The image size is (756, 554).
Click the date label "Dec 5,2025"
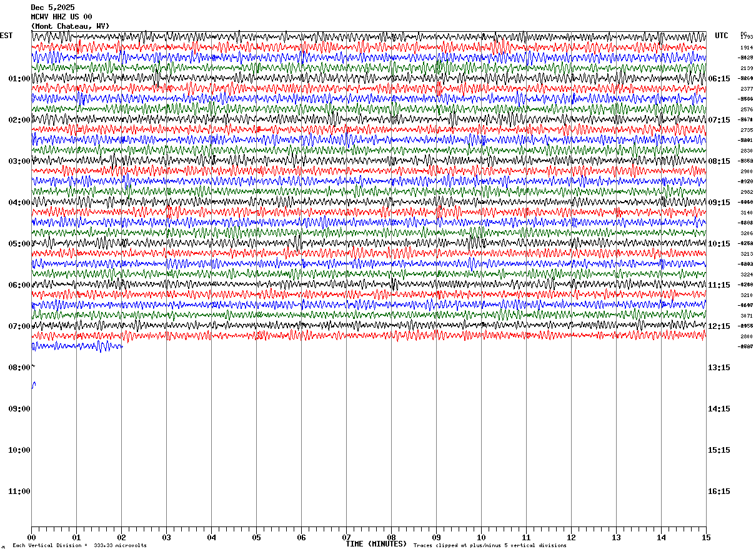52,8
